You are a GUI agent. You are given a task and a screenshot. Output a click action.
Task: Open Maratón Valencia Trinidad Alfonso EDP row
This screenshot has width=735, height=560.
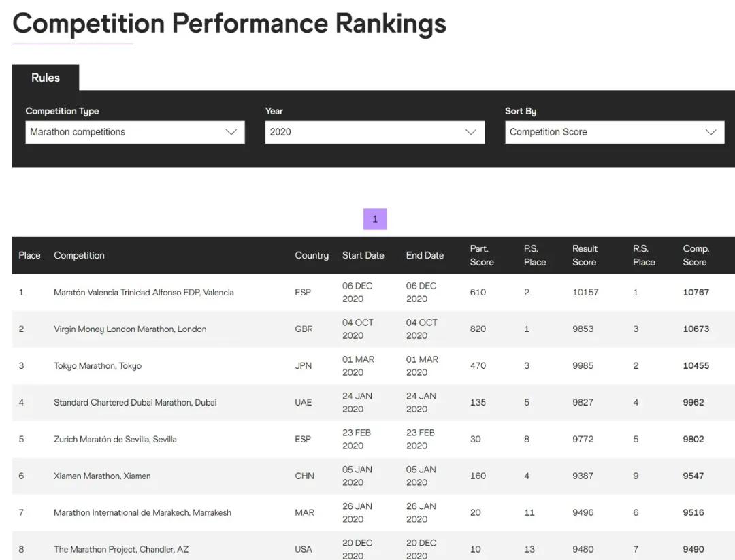144,293
